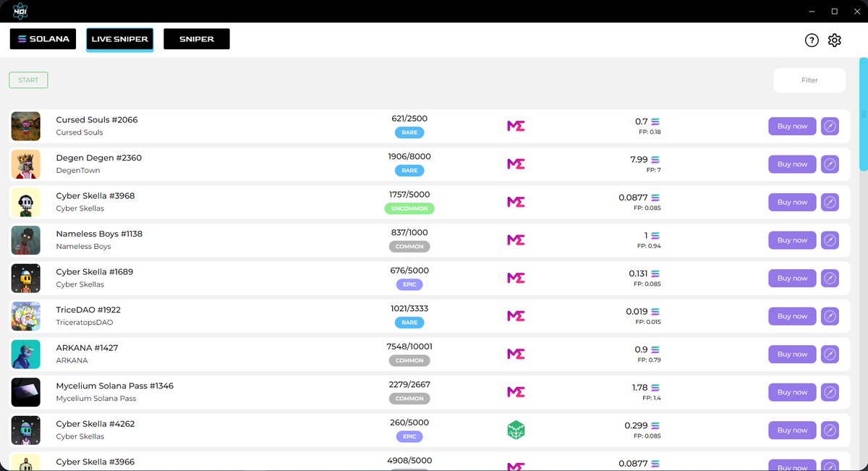Buy now Degen Degen #2360
This screenshot has height=471, width=868.
point(792,164)
